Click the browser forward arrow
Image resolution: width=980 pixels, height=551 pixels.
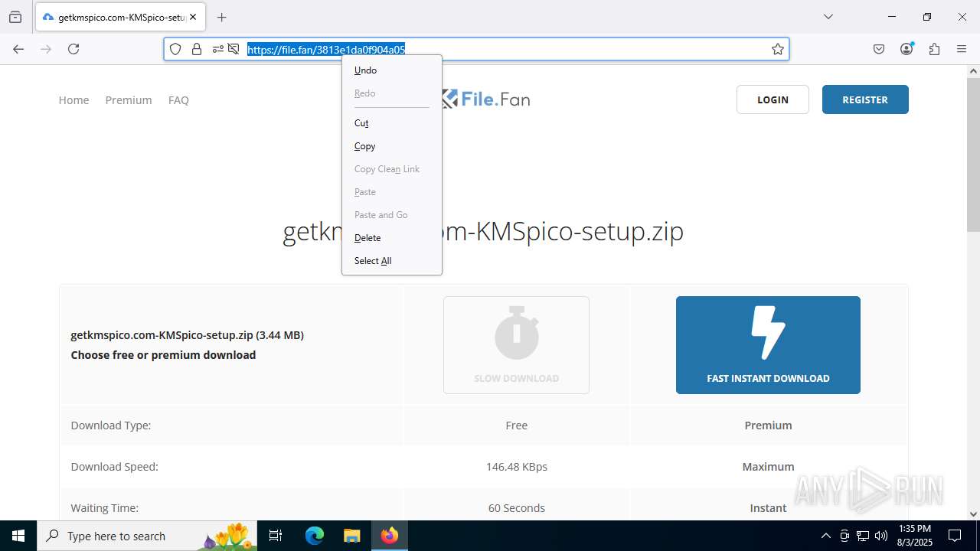[x=46, y=49]
